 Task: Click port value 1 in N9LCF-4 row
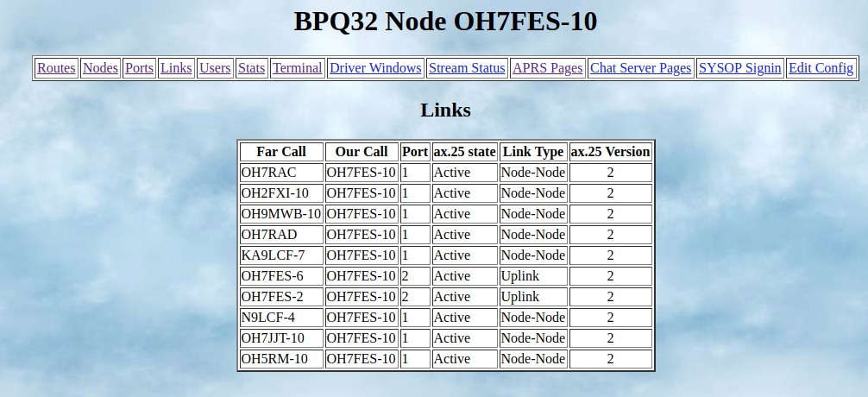[415, 318]
